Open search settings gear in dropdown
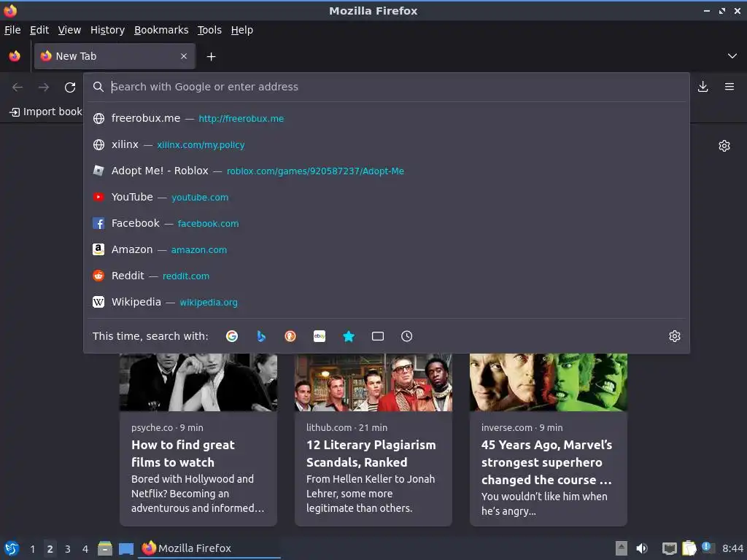 click(x=675, y=336)
